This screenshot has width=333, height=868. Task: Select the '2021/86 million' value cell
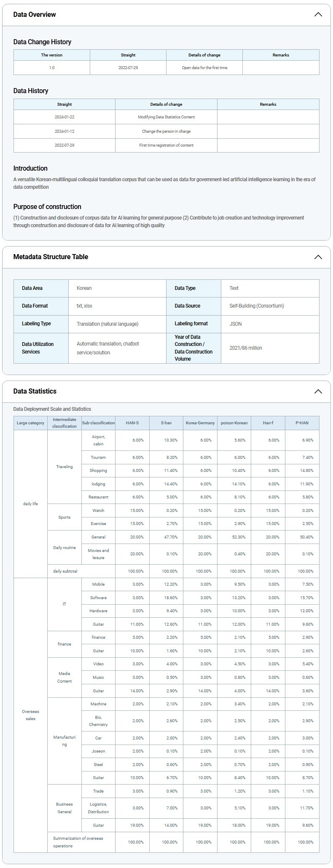(x=246, y=348)
